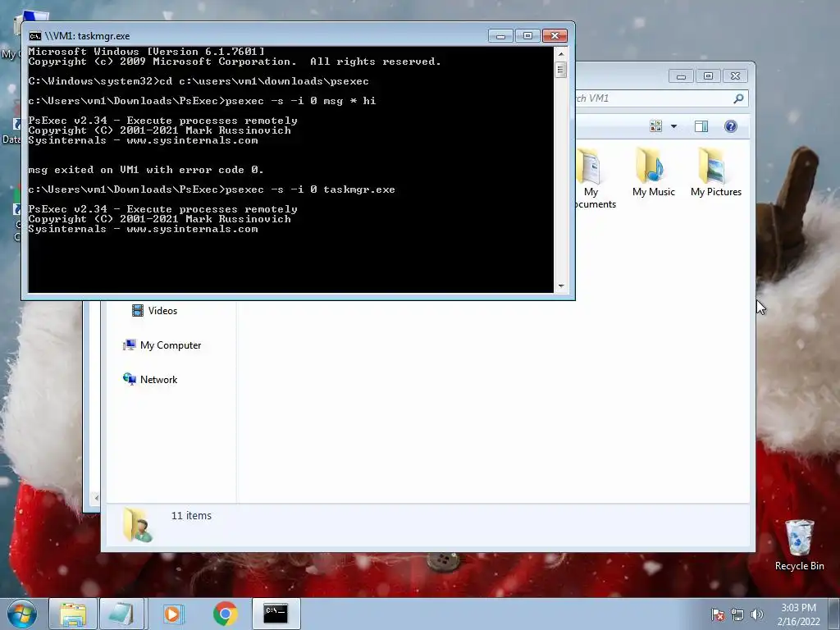Show the clock and date flyout

tap(798, 614)
